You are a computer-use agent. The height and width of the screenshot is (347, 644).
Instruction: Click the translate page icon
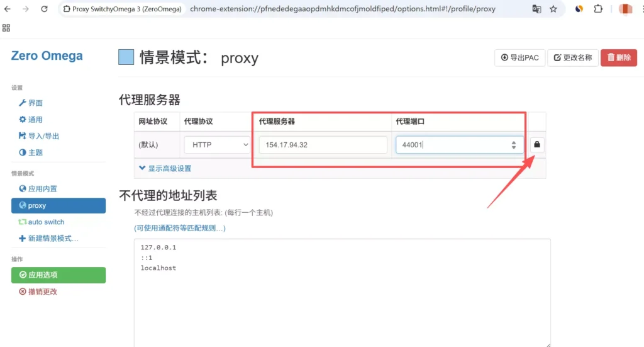pyautogui.click(x=536, y=9)
